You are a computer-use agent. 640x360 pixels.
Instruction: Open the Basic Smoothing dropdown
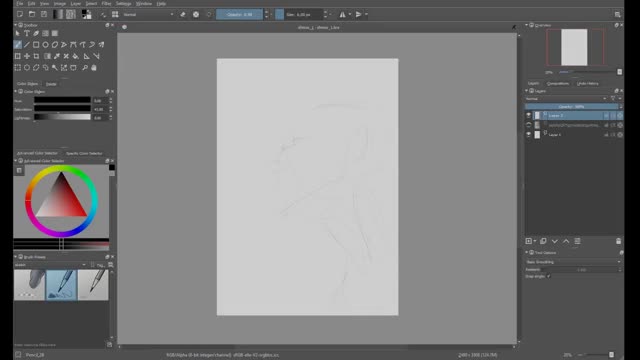[573, 262]
